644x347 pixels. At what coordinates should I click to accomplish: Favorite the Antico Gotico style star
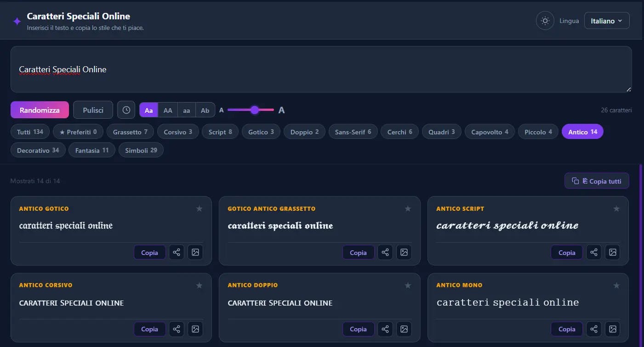pyautogui.click(x=199, y=209)
